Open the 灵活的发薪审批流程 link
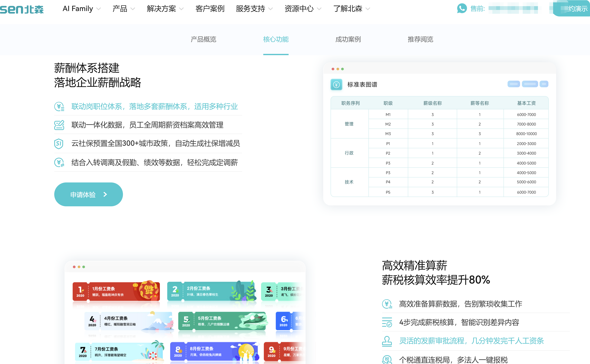This screenshot has width=590, height=364. 471,341
